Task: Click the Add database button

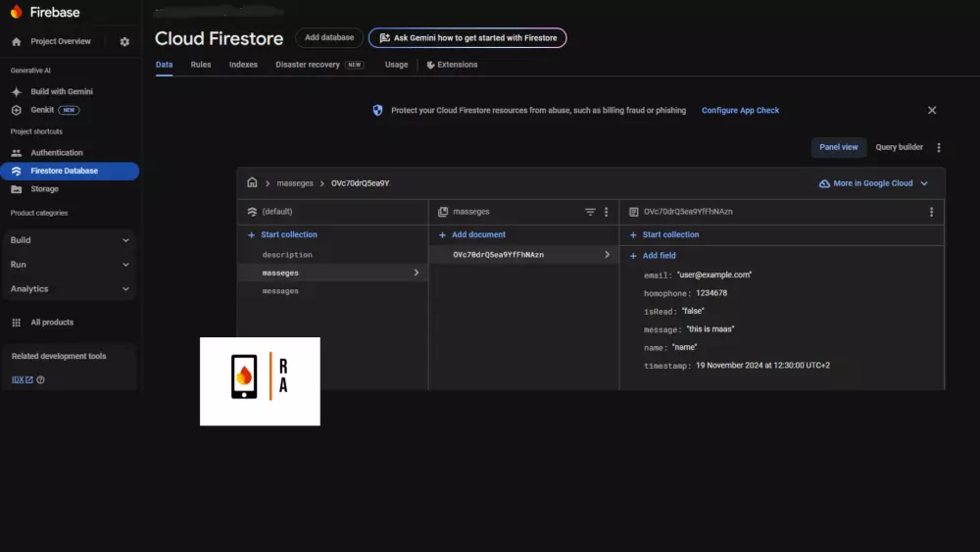Action: (328, 37)
